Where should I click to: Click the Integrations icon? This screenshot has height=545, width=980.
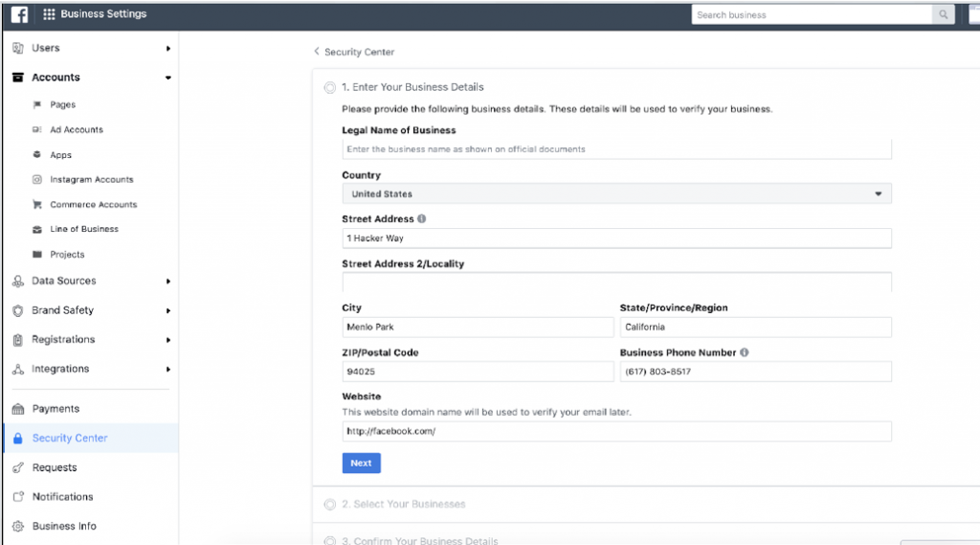click(x=18, y=369)
